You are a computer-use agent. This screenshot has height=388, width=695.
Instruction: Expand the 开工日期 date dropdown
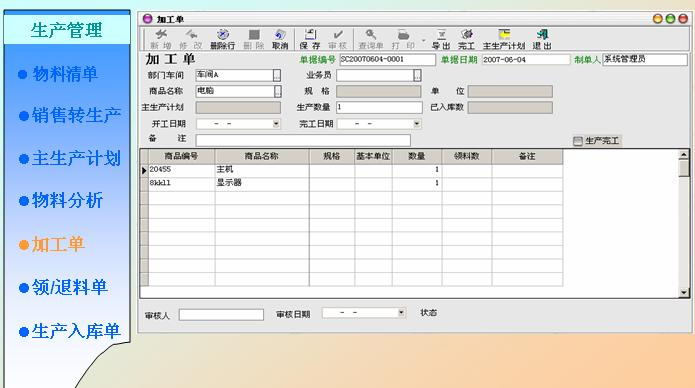[x=276, y=124]
